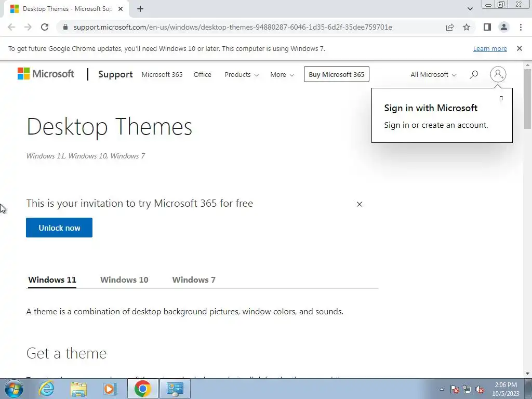
Task: Click the page vertical scrollbar thumb
Action: click(527, 99)
